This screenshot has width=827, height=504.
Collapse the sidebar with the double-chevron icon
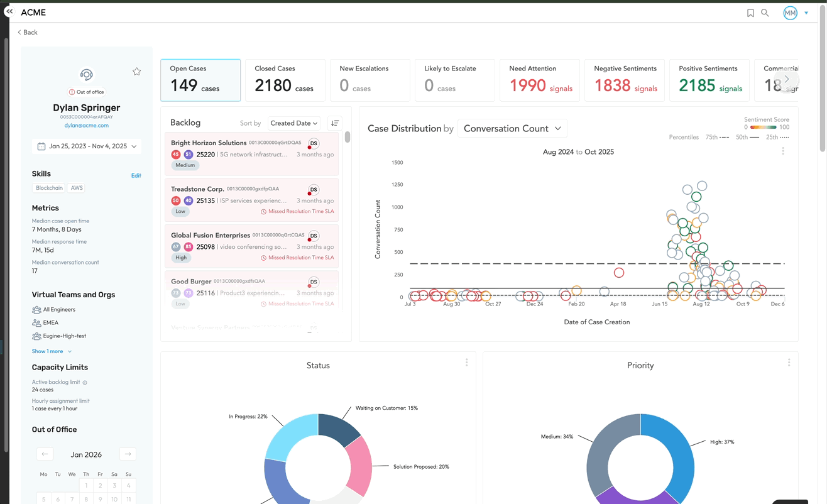[x=9, y=11]
